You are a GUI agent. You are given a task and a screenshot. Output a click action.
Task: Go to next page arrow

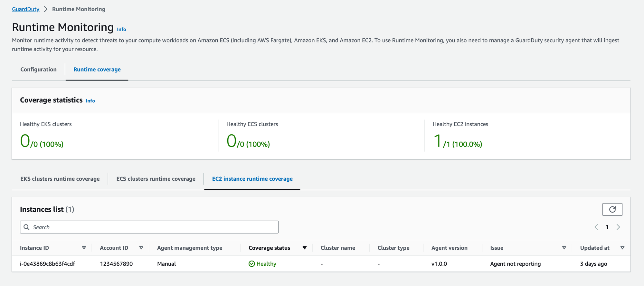click(x=618, y=227)
